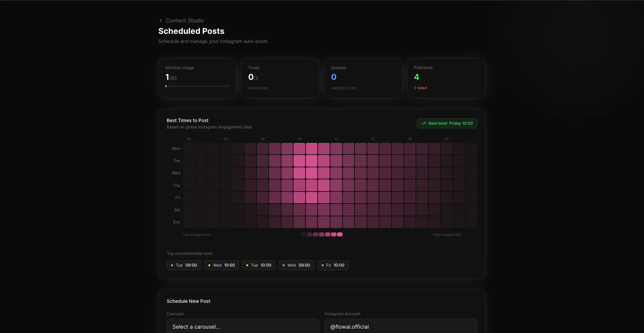644x333 pixels.
Task: Open the Queued waiting to post card
Action: click(363, 78)
